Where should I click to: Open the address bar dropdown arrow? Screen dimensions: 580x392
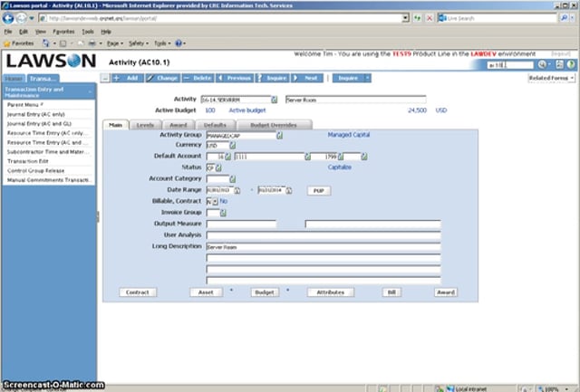point(405,18)
